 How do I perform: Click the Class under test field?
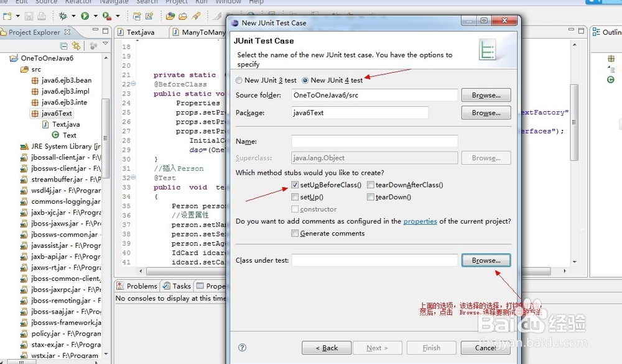click(x=374, y=260)
